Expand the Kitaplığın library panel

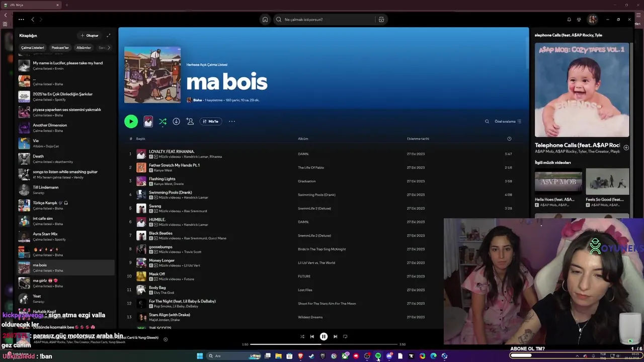[x=108, y=36]
